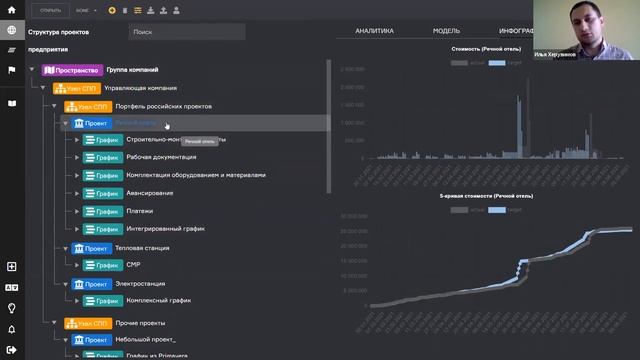Viewport: 640px width, 360px height.
Task: Expand Комплектация оборудованием и материалами arrow
Action: [77, 176]
